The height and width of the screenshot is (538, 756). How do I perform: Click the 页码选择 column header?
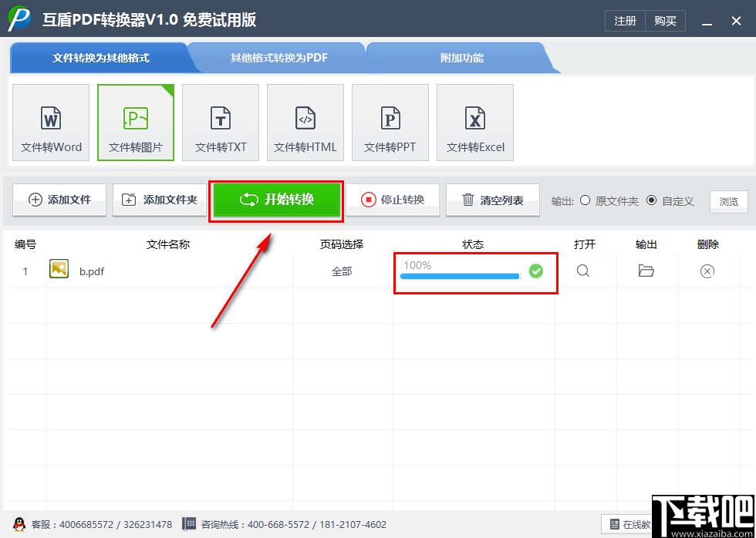pyautogui.click(x=342, y=244)
